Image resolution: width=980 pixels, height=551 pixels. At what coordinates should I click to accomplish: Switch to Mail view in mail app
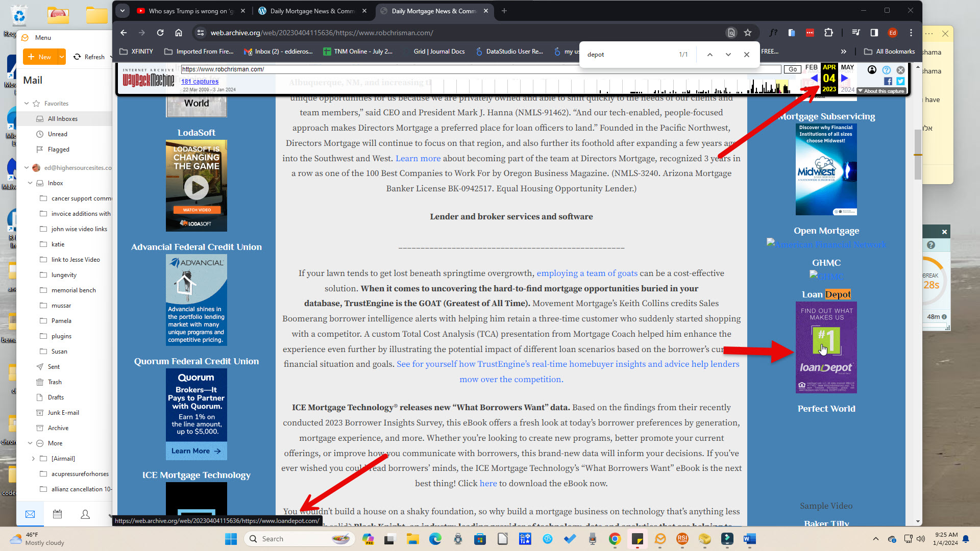(x=30, y=514)
